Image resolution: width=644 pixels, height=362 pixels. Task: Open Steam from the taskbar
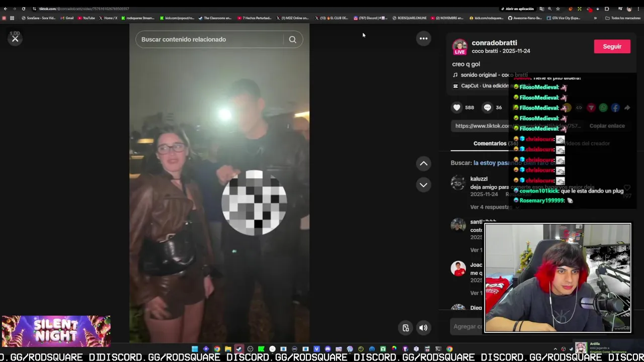(239, 349)
